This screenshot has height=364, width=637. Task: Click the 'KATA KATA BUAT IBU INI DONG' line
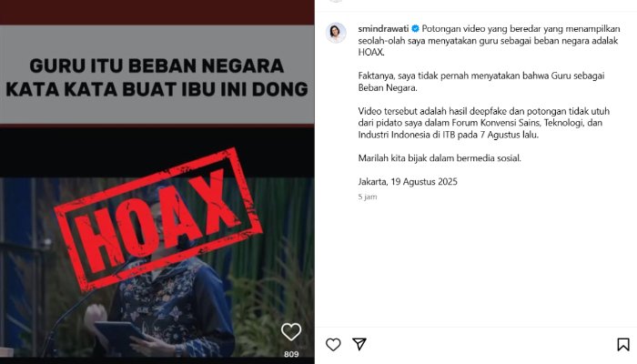coord(157,89)
